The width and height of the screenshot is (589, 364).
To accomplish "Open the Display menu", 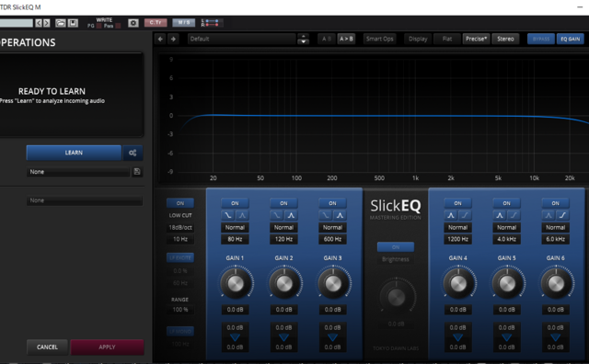I will click(x=418, y=39).
